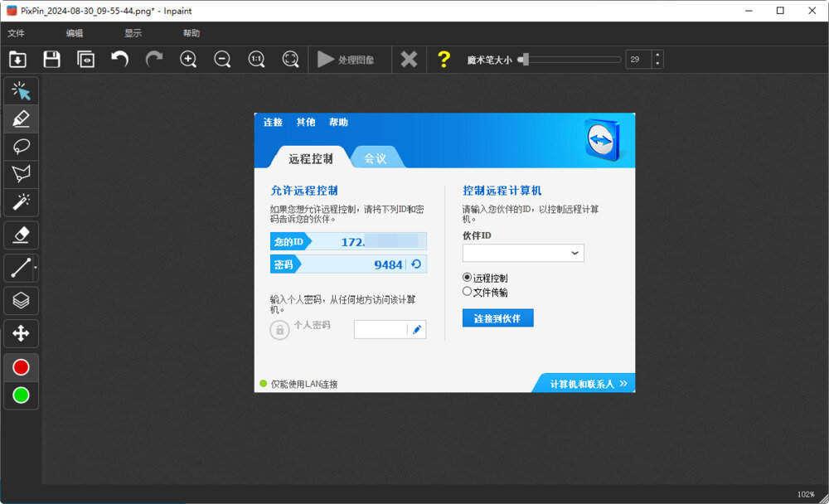
Task: Open the 伙伴ID dropdown
Action: click(574, 253)
